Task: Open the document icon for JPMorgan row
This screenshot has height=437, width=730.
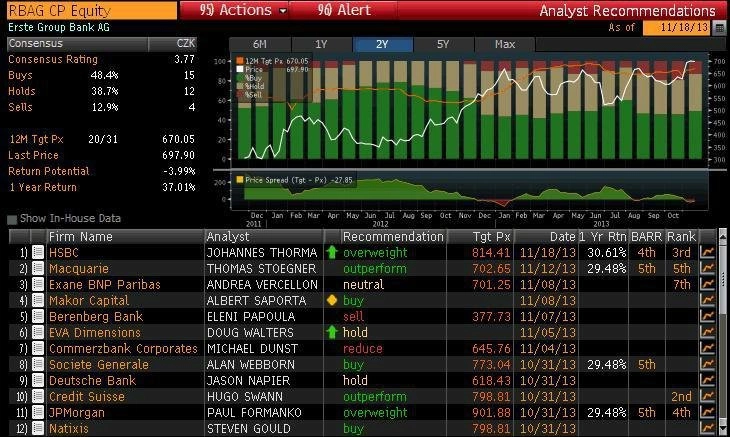Action: pyautogui.click(x=38, y=412)
